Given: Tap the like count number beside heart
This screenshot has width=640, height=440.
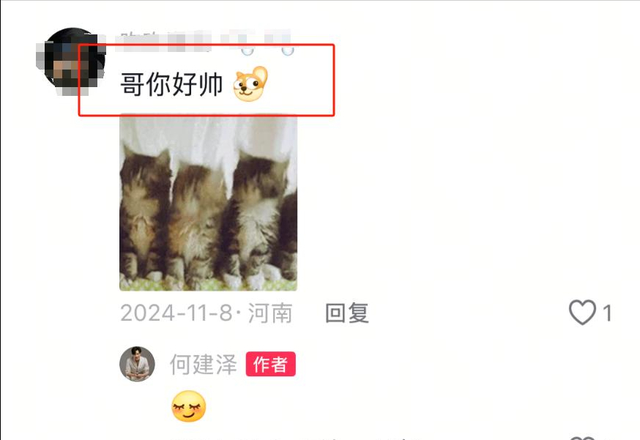Looking at the screenshot, I should (607, 313).
